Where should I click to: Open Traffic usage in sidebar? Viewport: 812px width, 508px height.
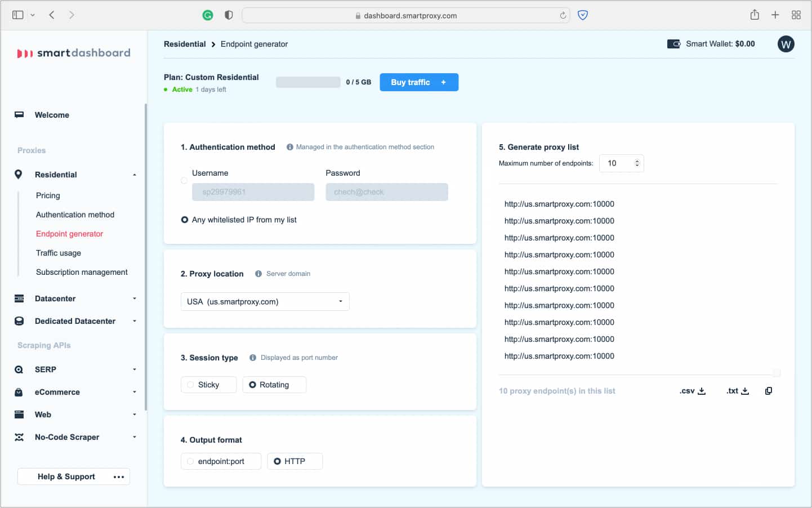pyautogui.click(x=59, y=253)
